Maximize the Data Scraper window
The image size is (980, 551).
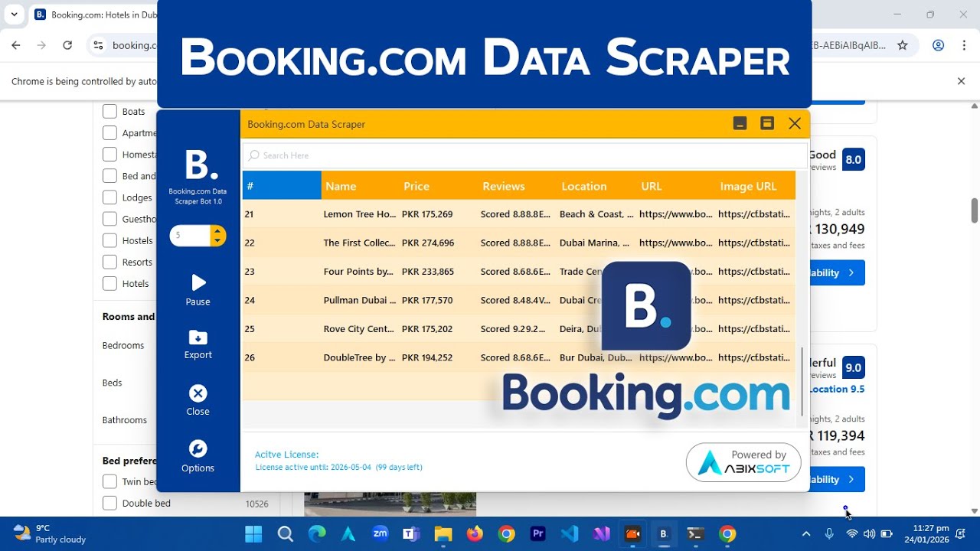tap(767, 123)
